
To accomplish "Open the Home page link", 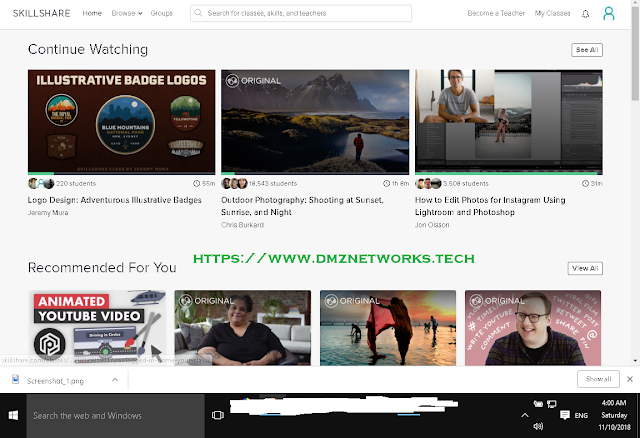I will (x=92, y=13).
